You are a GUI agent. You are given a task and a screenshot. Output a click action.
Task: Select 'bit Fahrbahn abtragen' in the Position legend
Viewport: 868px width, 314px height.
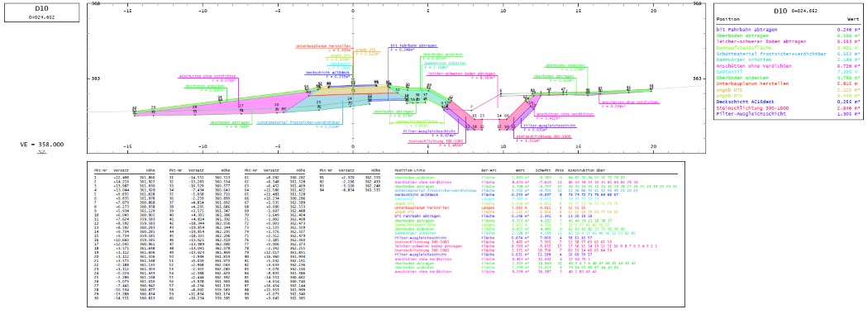[746, 30]
